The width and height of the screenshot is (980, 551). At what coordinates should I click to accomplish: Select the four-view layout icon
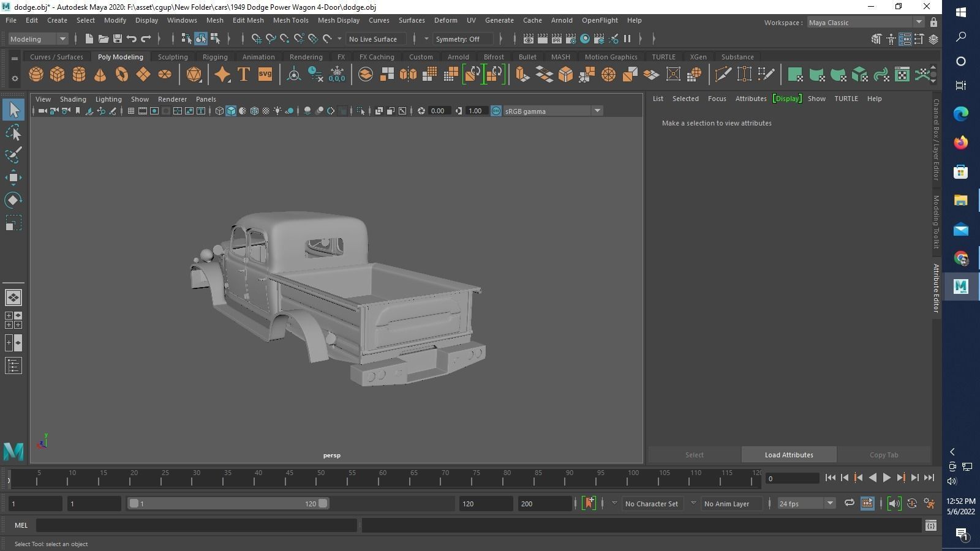[13, 320]
